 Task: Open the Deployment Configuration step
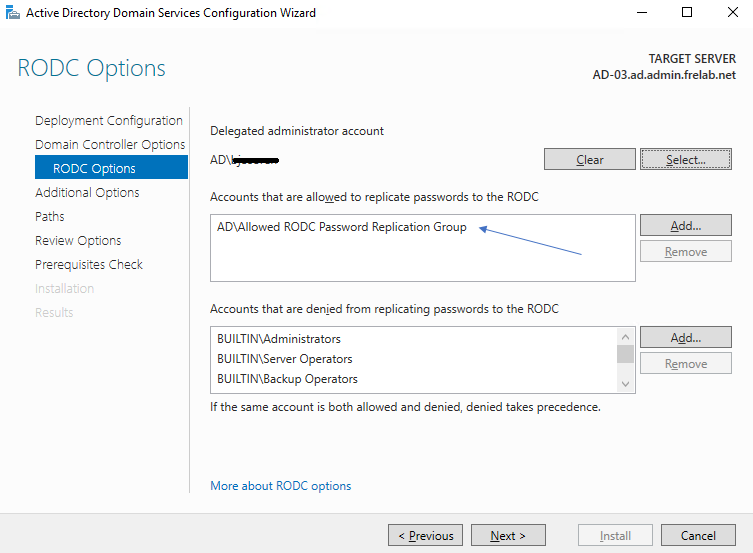pyautogui.click(x=109, y=121)
